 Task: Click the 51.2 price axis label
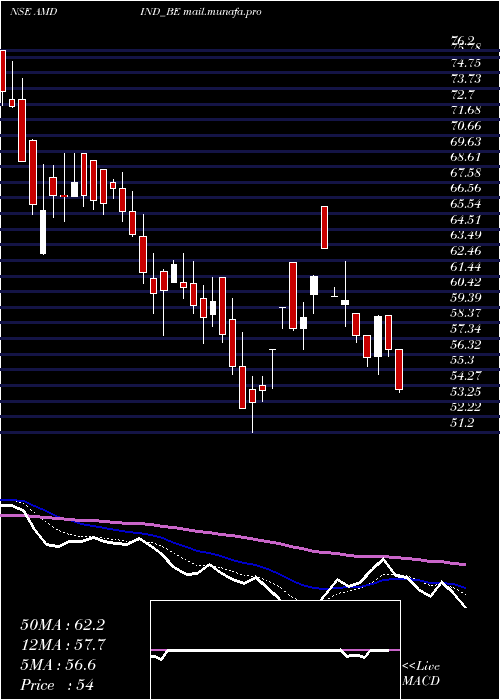click(x=463, y=423)
